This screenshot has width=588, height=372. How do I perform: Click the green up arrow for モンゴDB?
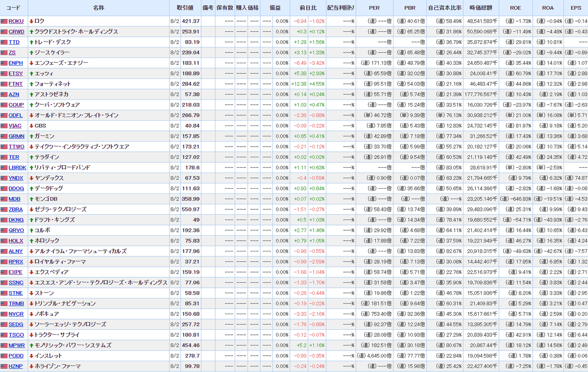(x=31, y=199)
